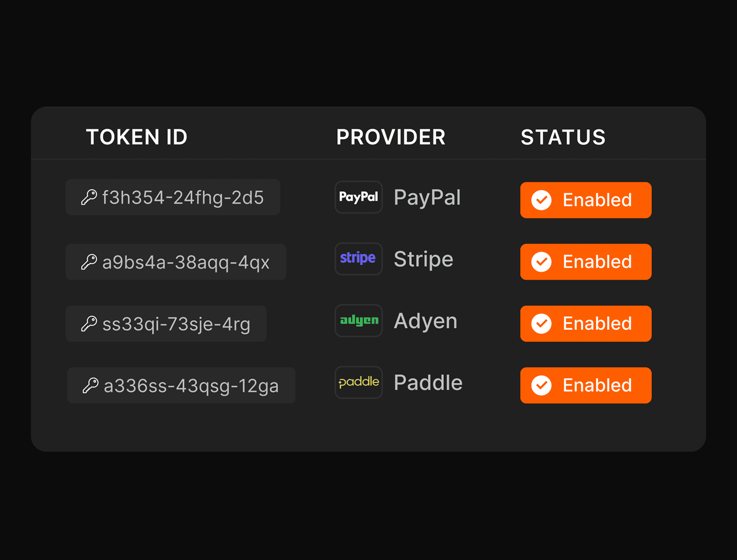The height and width of the screenshot is (560, 737).
Task: Open the Stripe provider name
Action: click(423, 259)
